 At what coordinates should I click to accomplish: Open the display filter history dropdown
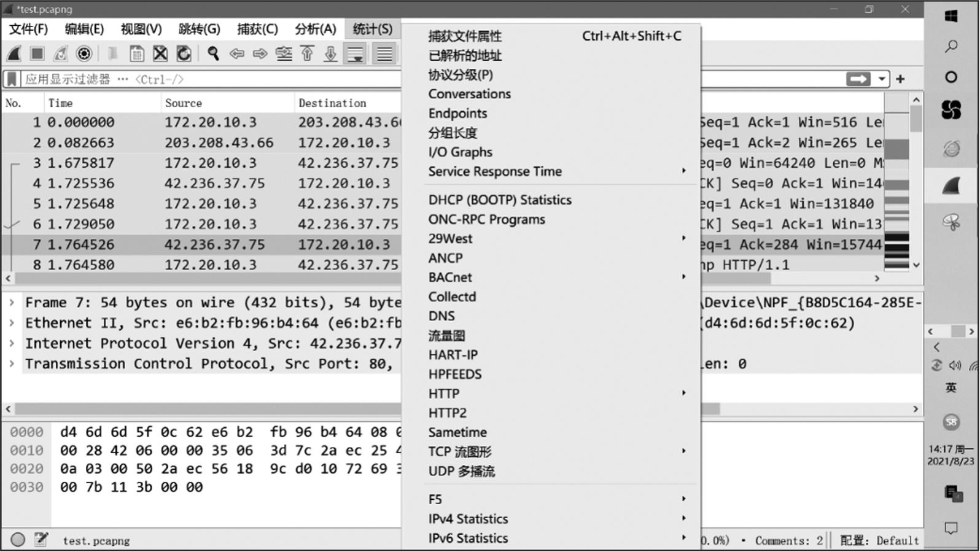point(882,79)
